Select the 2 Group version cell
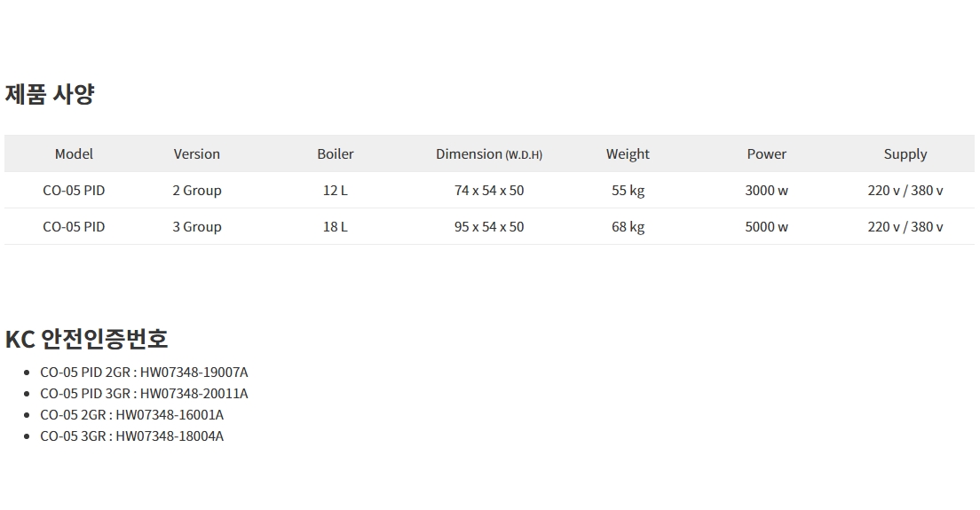This screenshot has height=510, width=980. pyautogui.click(x=196, y=190)
